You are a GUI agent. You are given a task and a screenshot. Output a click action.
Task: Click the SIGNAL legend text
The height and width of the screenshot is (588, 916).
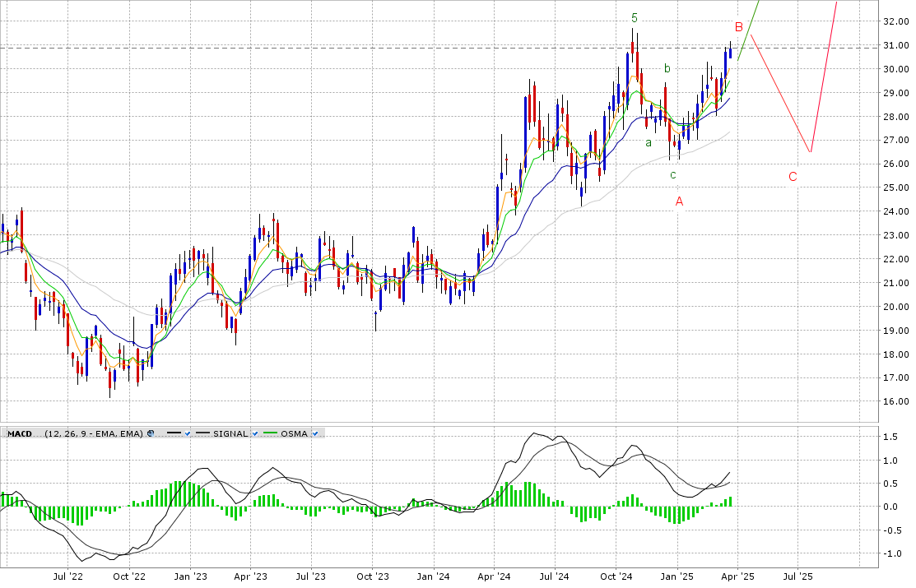pyautogui.click(x=230, y=433)
